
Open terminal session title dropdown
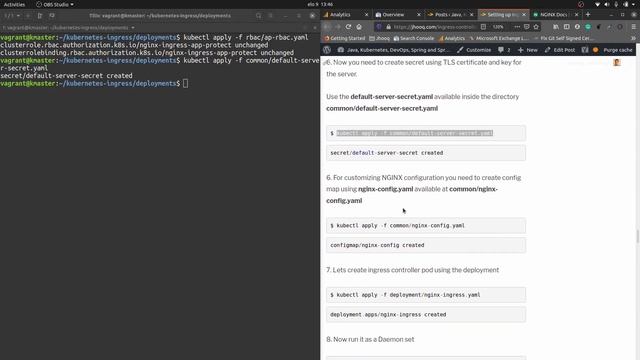click(x=69, y=28)
